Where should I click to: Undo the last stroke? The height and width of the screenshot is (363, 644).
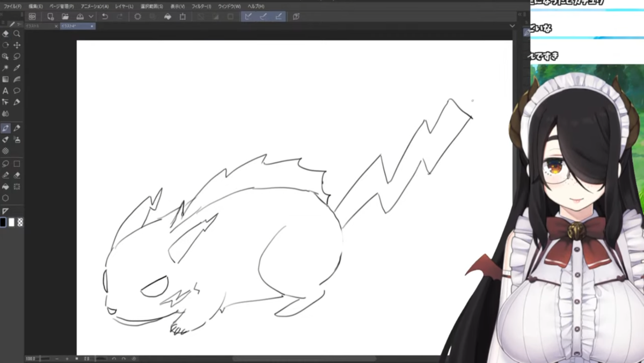tap(105, 17)
